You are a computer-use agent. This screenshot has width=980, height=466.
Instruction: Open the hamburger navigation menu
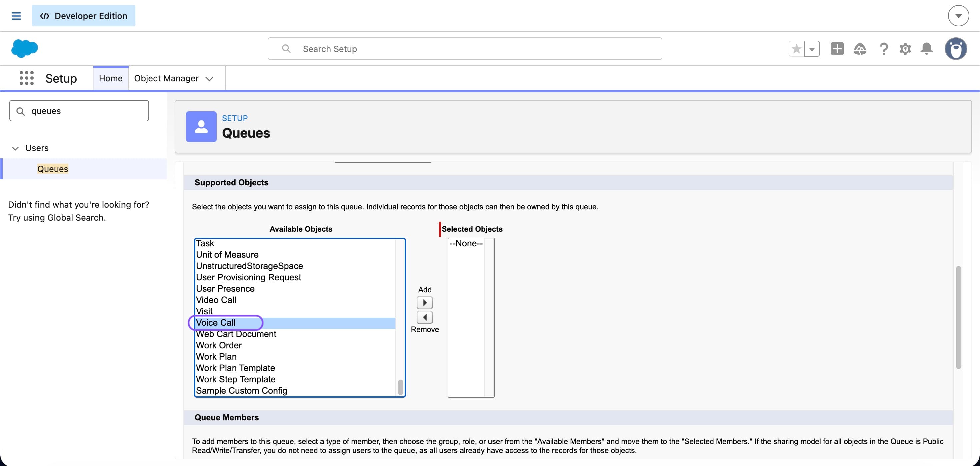pos(16,16)
